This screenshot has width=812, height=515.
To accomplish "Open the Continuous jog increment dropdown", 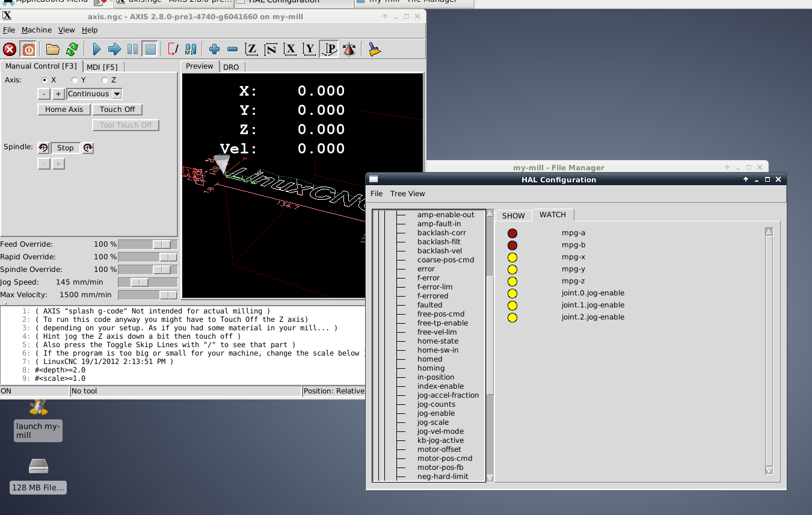I will (117, 94).
